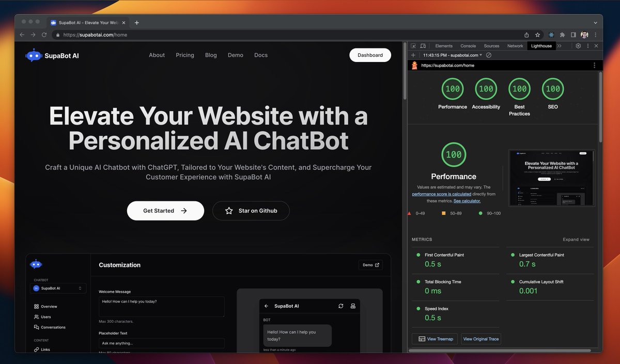
Task: Open the Chrome three-dot menu
Action: point(596,35)
